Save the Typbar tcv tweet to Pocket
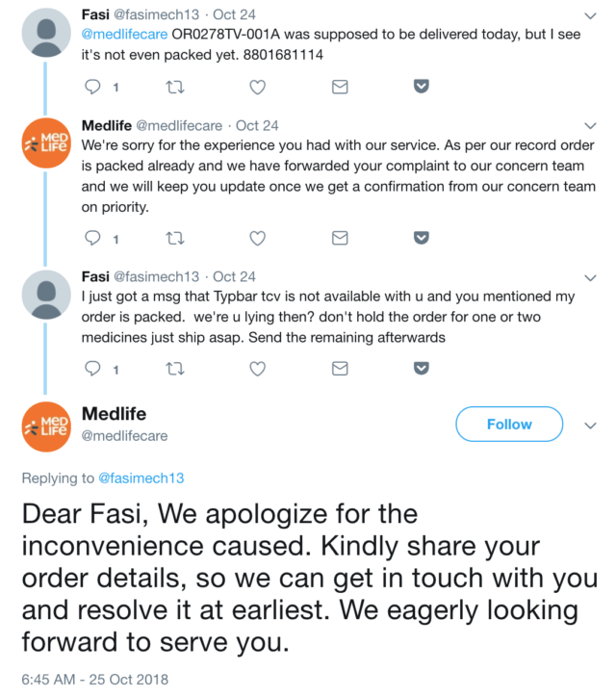The height and width of the screenshot is (697, 616). pos(421,368)
